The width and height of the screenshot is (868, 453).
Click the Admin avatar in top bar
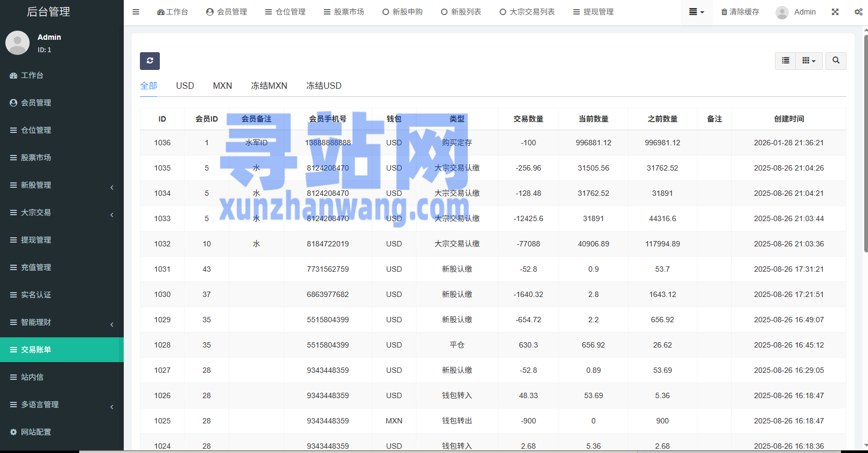tap(782, 12)
